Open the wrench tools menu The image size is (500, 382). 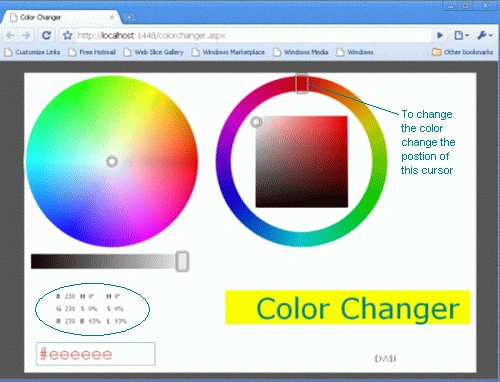(x=484, y=35)
